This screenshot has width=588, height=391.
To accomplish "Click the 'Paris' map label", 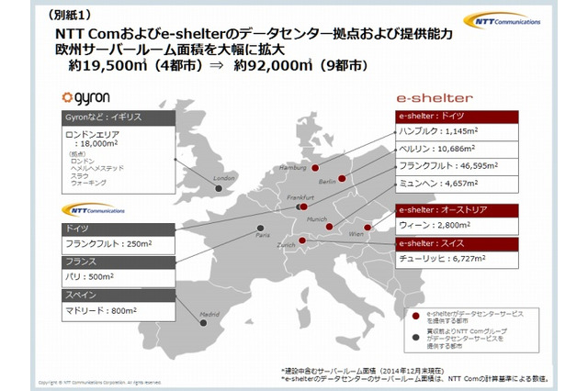I will [x=263, y=235].
